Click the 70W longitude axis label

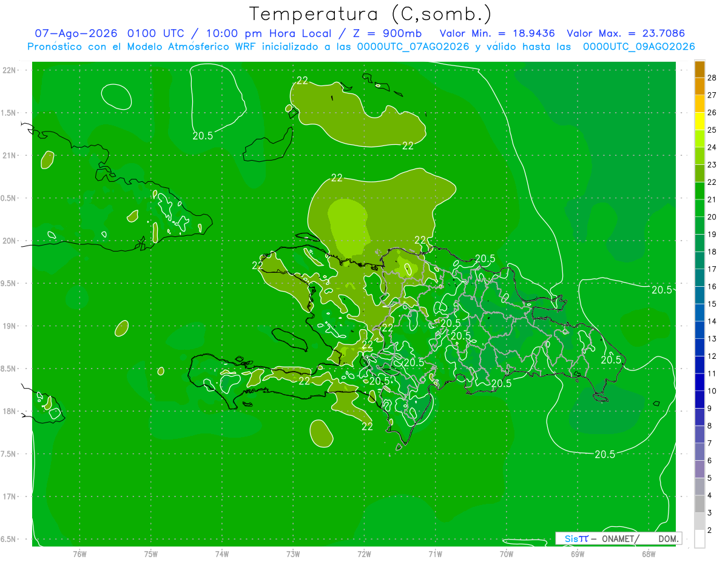507,554
